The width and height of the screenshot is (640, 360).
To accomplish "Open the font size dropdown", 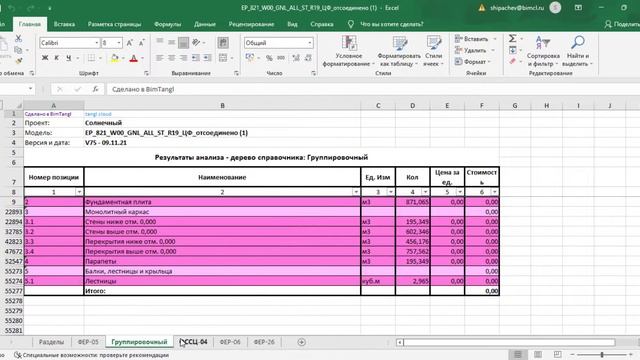I will [119, 43].
